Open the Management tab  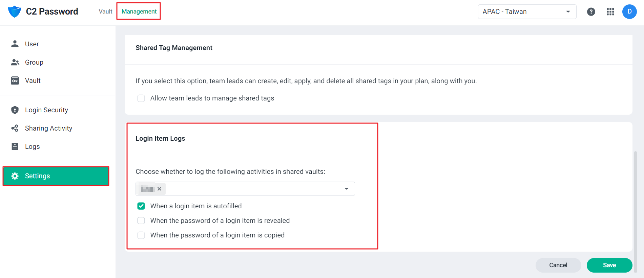coord(139,11)
